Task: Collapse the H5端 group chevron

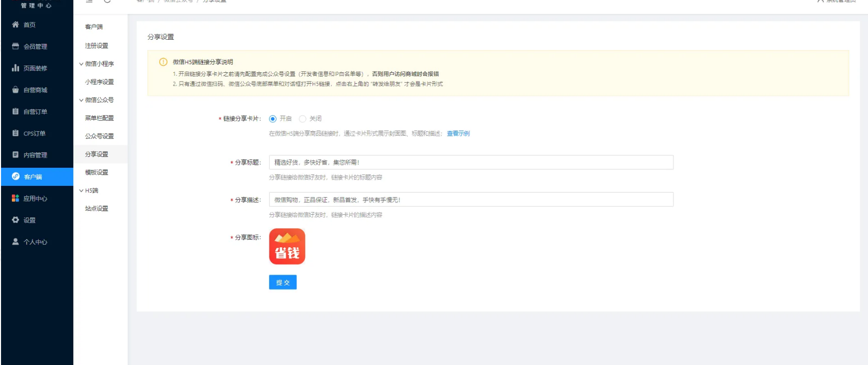Action: tap(81, 191)
